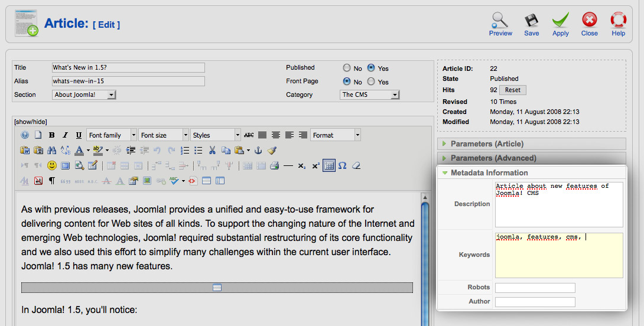Viewport: 644px width, 326px height.
Task: Open highlight color dropdown arrow
Action: (107, 150)
